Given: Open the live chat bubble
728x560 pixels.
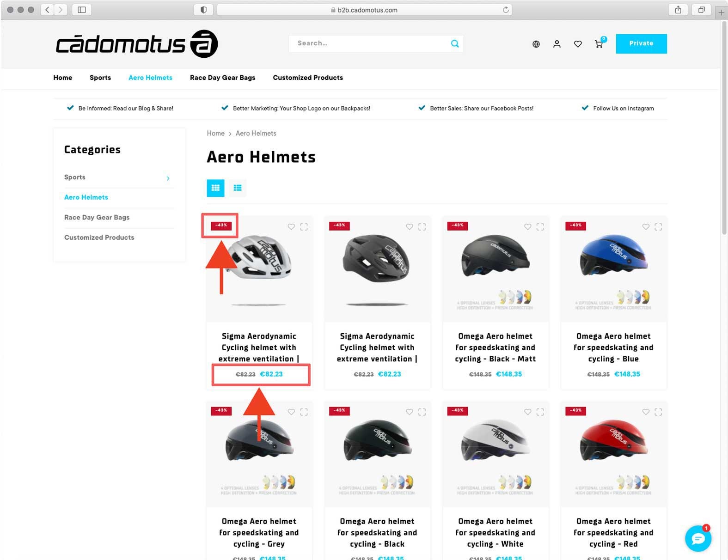Looking at the screenshot, I should click(698, 539).
